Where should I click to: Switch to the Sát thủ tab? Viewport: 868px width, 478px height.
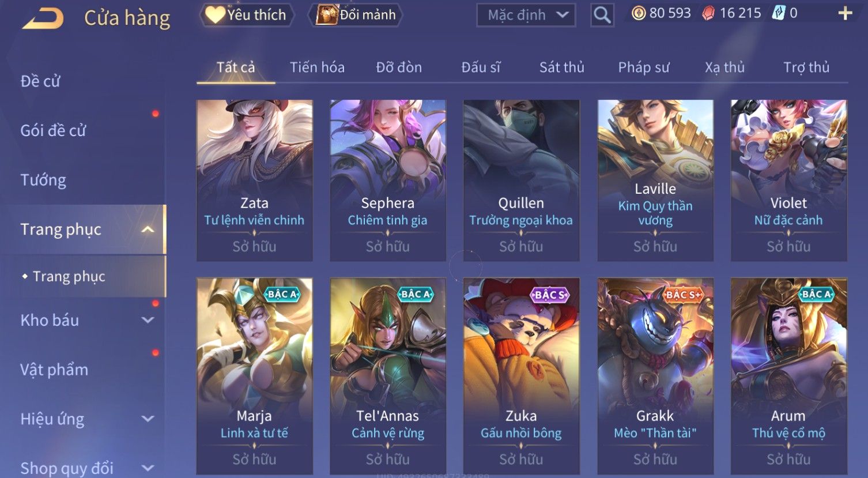coord(561,67)
